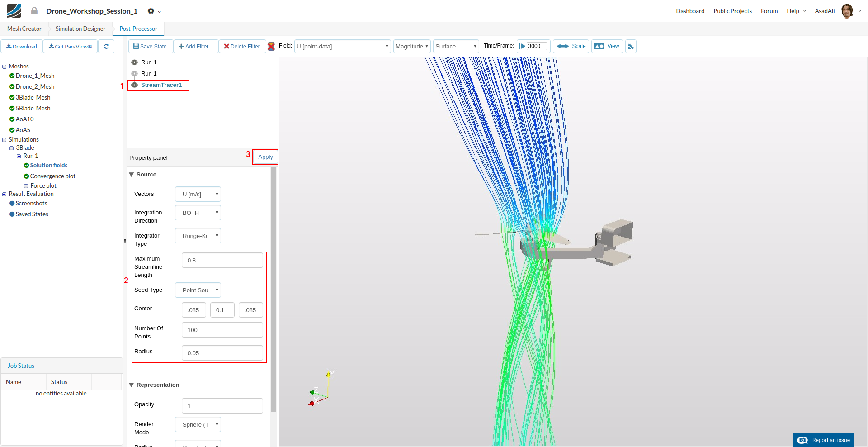Click the icon right of the View button
Viewport: 868px width, 447px height.
[x=631, y=47]
